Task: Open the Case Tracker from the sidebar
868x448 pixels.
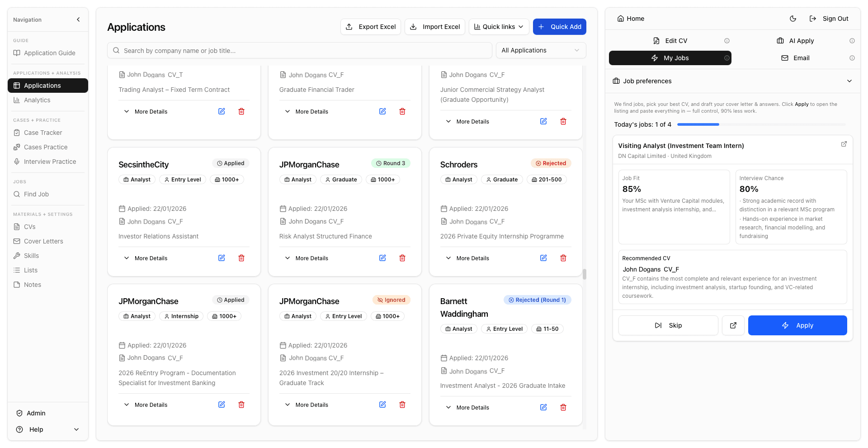Action: click(43, 133)
